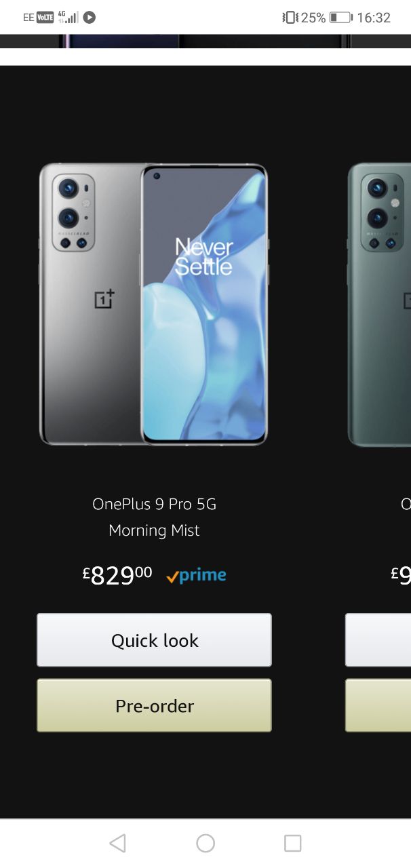This screenshot has width=411, height=868.
Task: Tap the media play icon in status bar
Action: point(90,18)
